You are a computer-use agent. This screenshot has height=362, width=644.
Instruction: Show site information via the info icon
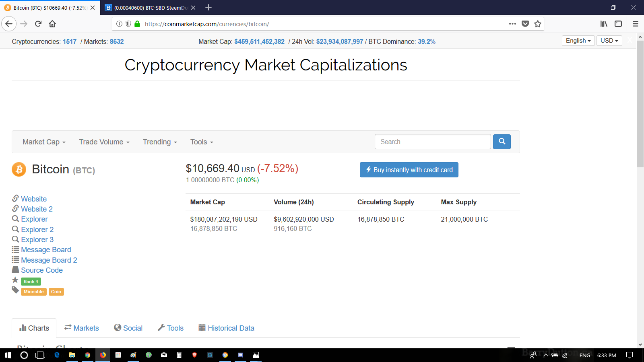(119, 24)
